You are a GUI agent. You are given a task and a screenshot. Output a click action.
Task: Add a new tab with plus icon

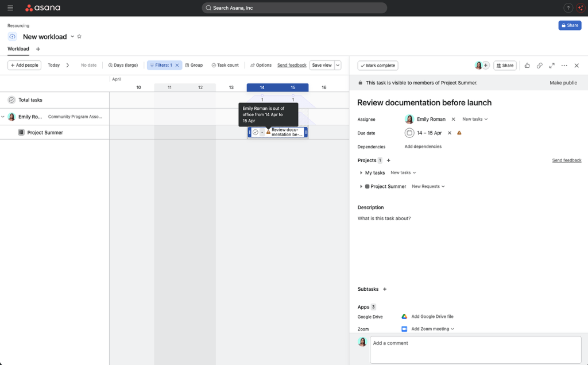[x=38, y=49]
